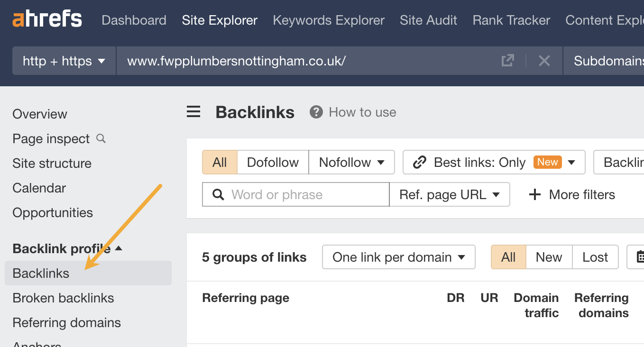
Task: Click the link icon beside Best links
Action: tap(419, 162)
